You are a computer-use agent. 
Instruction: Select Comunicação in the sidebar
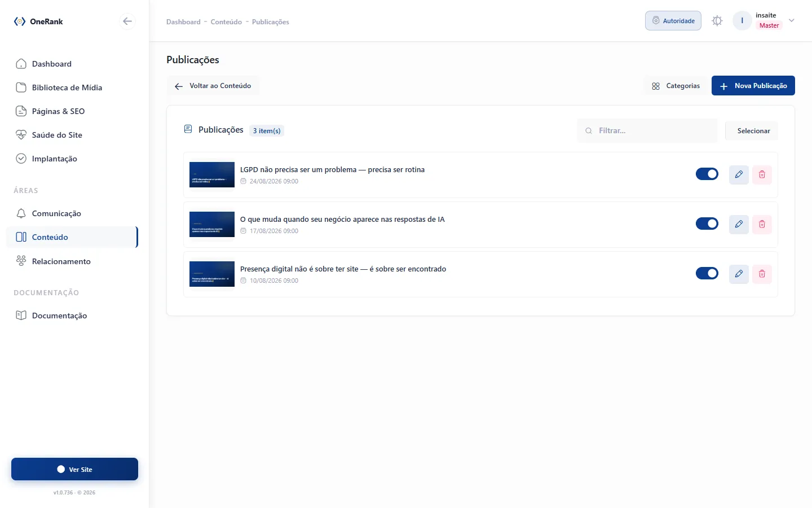click(72, 213)
